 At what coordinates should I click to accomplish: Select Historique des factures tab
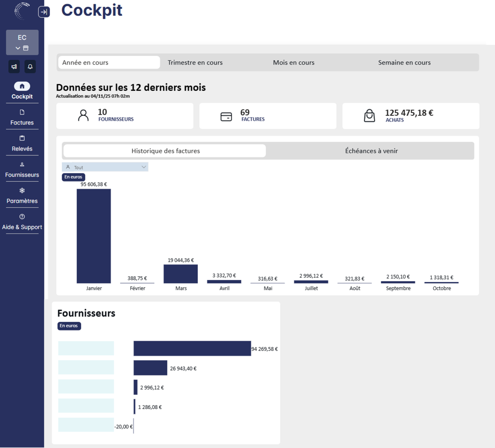click(x=165, y=151)
